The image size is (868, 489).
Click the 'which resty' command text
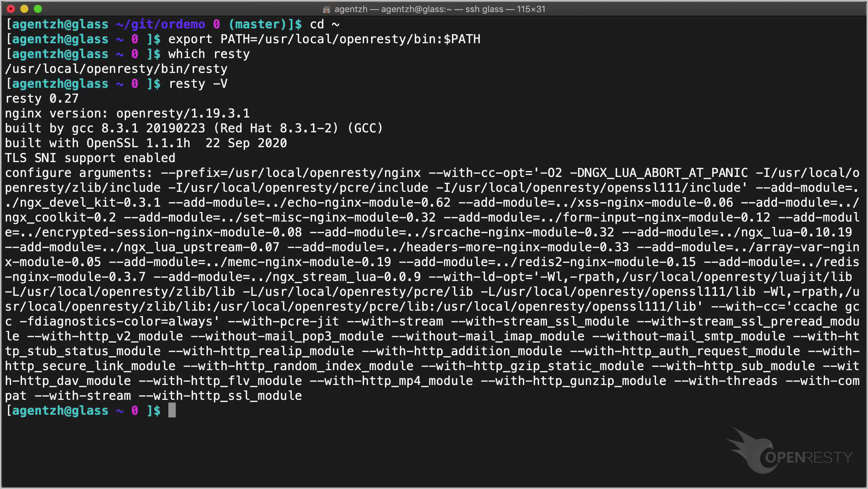[x=209, y=54]
